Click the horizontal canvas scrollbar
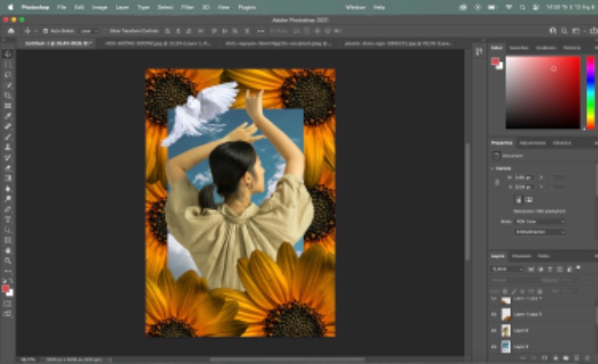 [287, 360]
